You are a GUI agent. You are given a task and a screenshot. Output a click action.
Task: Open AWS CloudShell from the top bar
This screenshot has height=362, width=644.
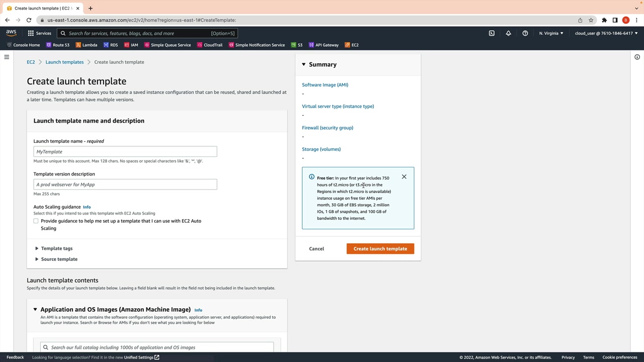[492, 33]
